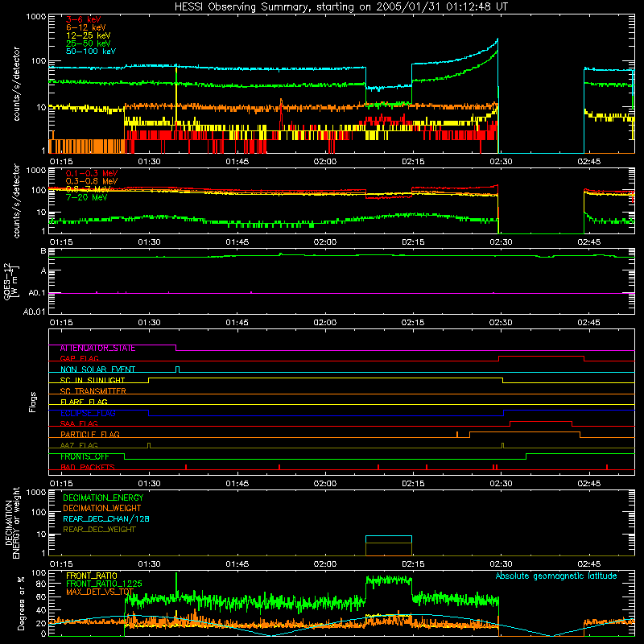Viewport: 644px width, 644px height.
Task: Click the peak of the 50-100 keV curve
Action: click(x=497, y=39)
